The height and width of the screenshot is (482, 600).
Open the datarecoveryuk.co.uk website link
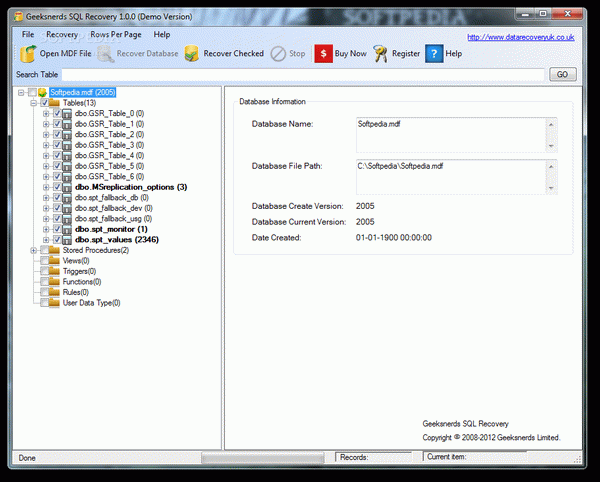click(520, 37)
